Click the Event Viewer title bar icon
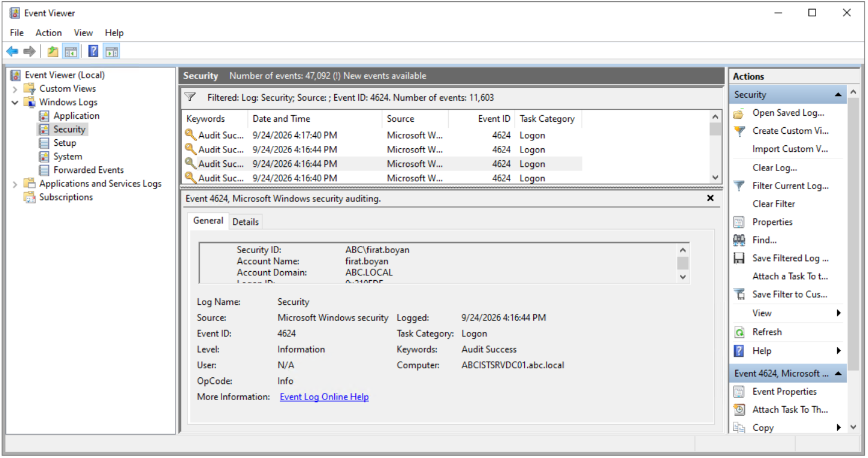The height and width of the screenshot is (458, 868). tap(14, 13)
